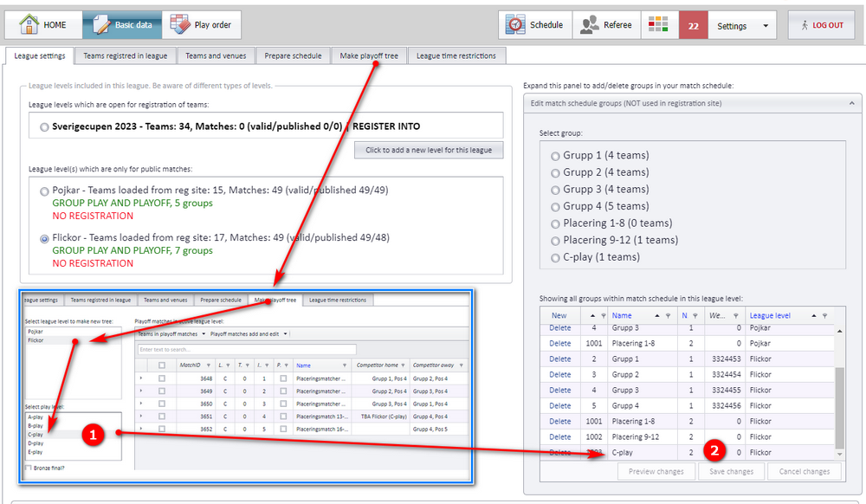Image resolution: width=866 pixels, height=504 pixels.
Task: Open Basic data via its pencil icon
Action: 101,24
